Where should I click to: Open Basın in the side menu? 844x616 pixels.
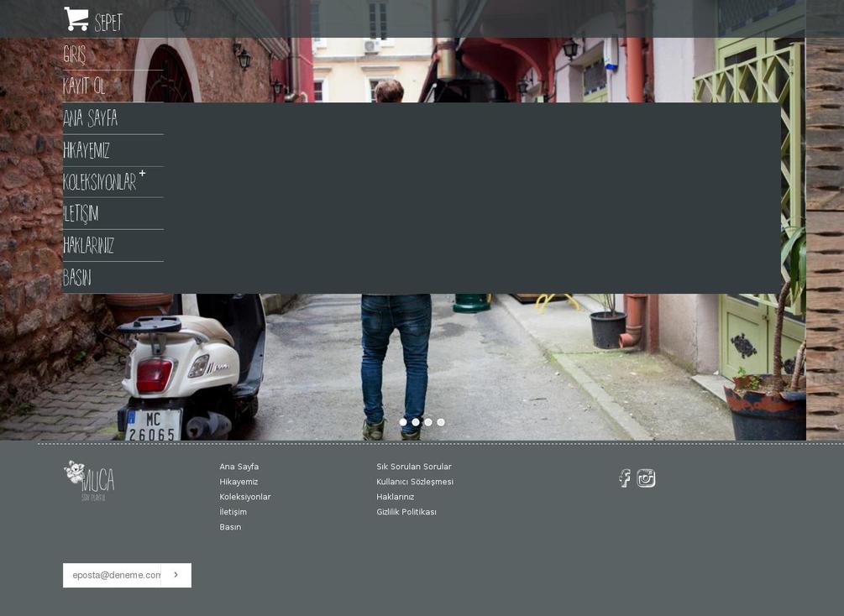(77, 278)
